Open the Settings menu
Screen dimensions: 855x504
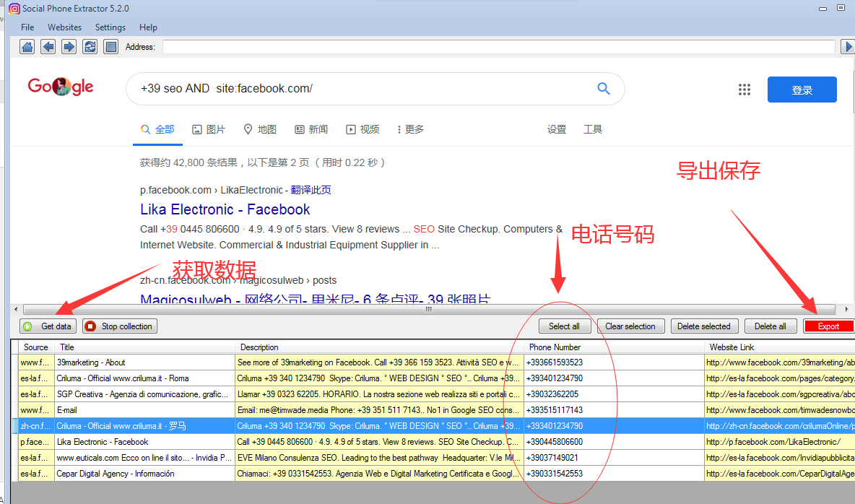pyautogui.click(x=110, y=27)
